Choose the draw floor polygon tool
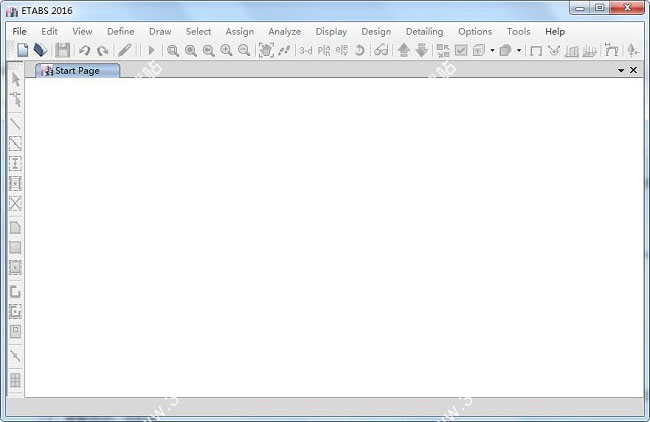 (x=15, y=228)
